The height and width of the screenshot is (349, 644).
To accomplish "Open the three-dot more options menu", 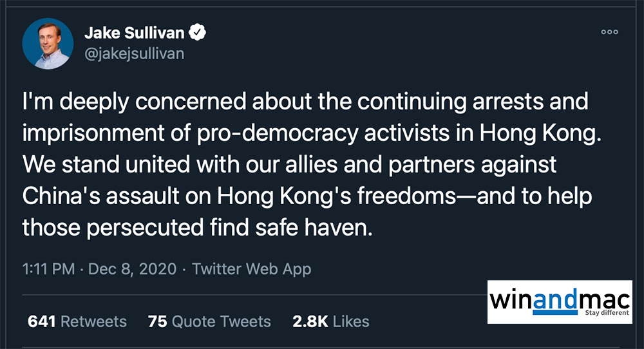I will [609, 32].
